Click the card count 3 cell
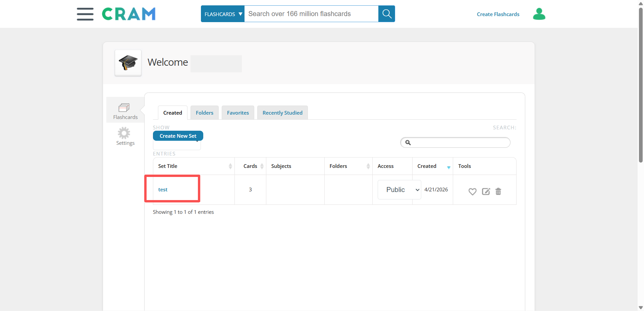Viewport: 644px width, 311px height. coord(250,190)
